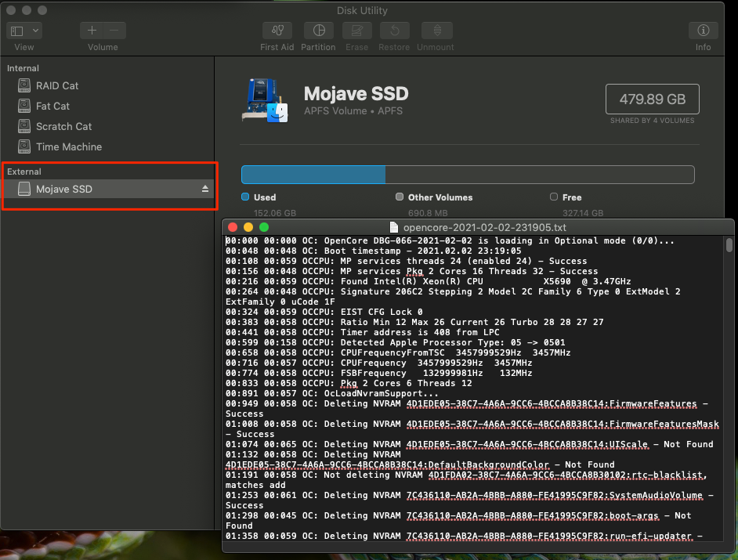Click the External section header
Image resolution: width=738 pixels, height=560 pixels.
24,172
